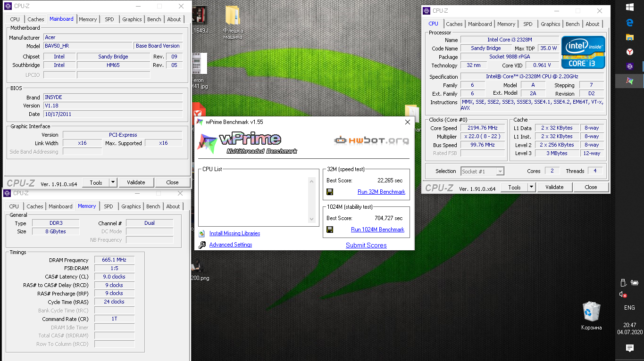The height and width of the screenshot is (361, 644).
Task: Select the wPrime taskbar icon
Action: click(x=629, y=81)
